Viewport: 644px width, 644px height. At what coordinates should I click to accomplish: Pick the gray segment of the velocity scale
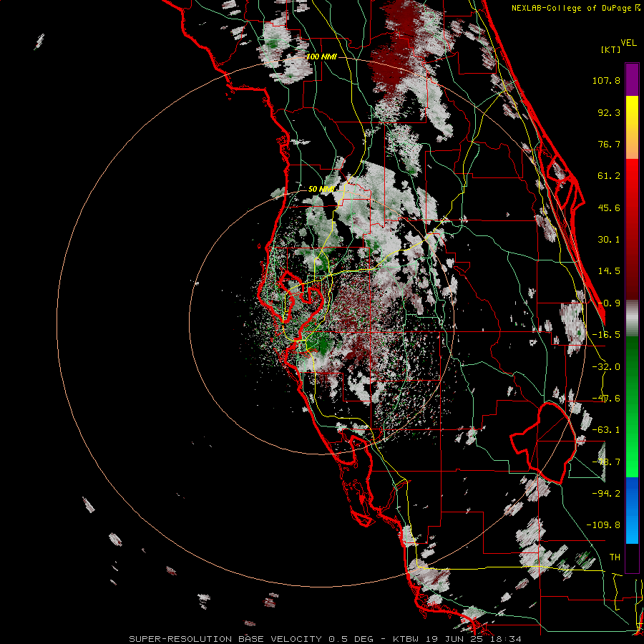click(x=632, y=318)
